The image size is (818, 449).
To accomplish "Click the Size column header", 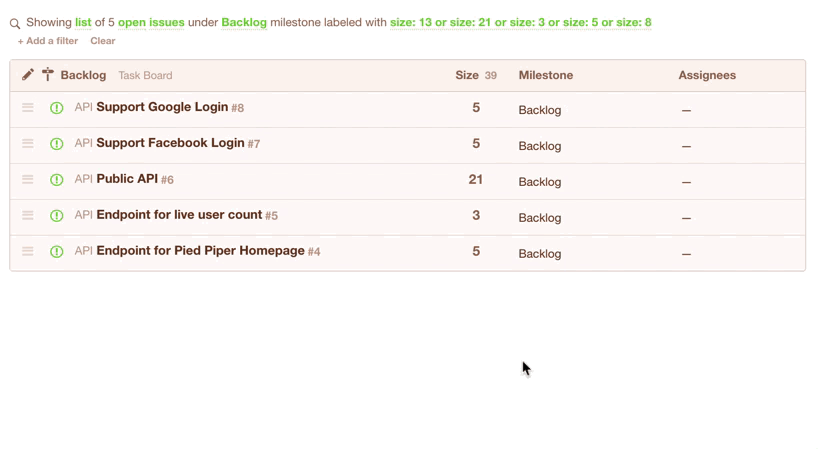I will point(467,75).
